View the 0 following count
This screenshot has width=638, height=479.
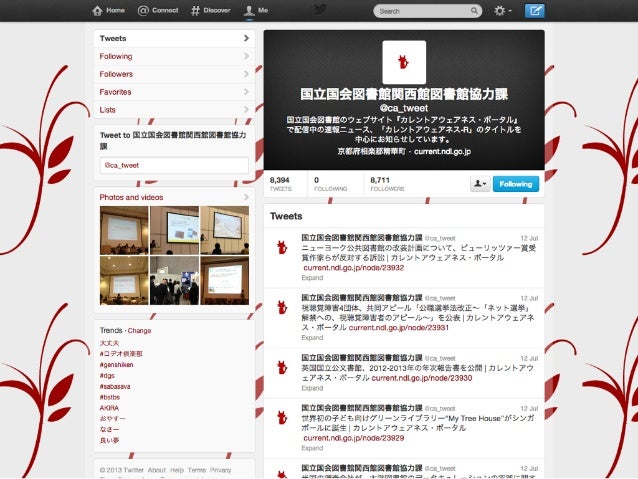tap(330, 184)
